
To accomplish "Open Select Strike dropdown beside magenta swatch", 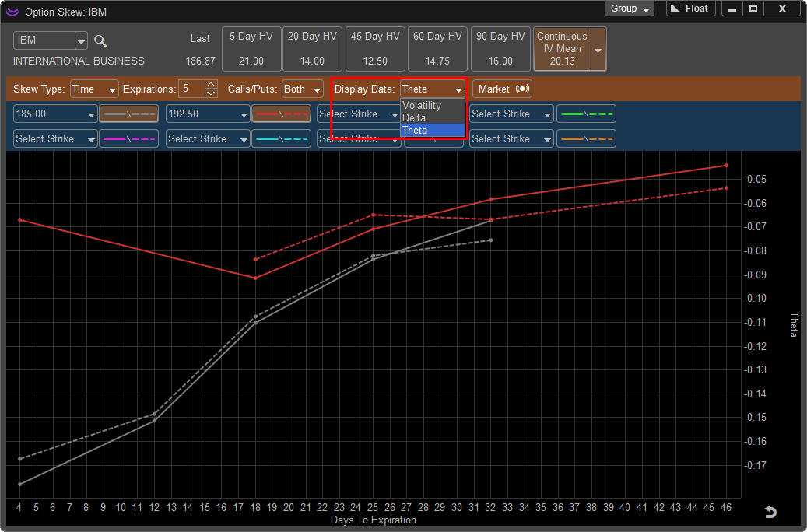I will pyautogui.click(x=55, y=138).
